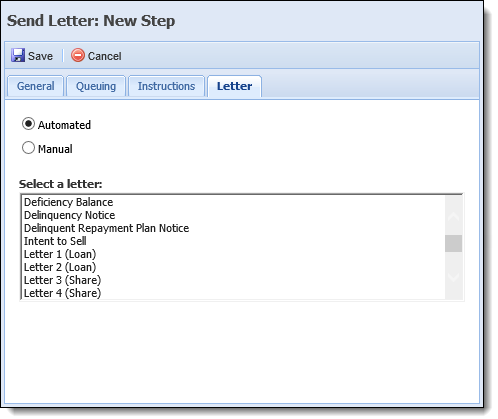The height and width of the screenshot is (419, 498).
Task: Open the General tab
Action: coord(35,86)
